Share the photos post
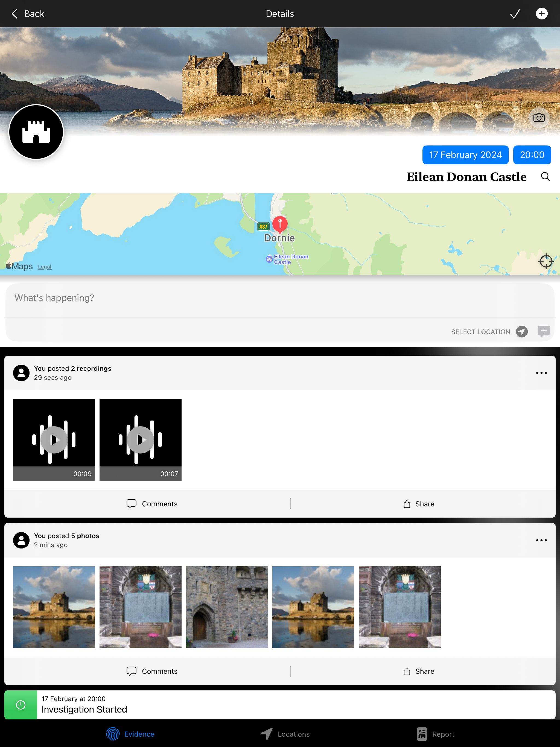The width and height of the screenshot is (560, 747). pyautogui.click(x=419, y=671)
